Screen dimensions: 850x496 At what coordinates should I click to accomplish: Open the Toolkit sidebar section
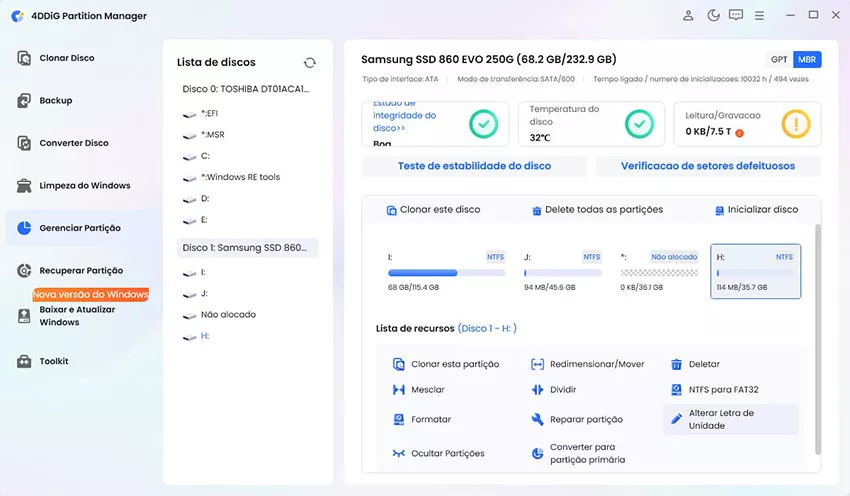43,361
